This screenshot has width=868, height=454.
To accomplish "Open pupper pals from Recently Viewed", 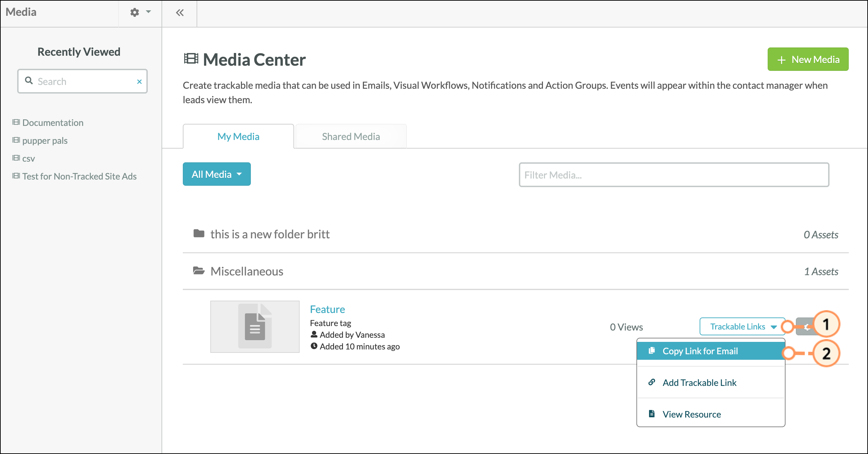I will pyautogui.click(x=45, y=140).
